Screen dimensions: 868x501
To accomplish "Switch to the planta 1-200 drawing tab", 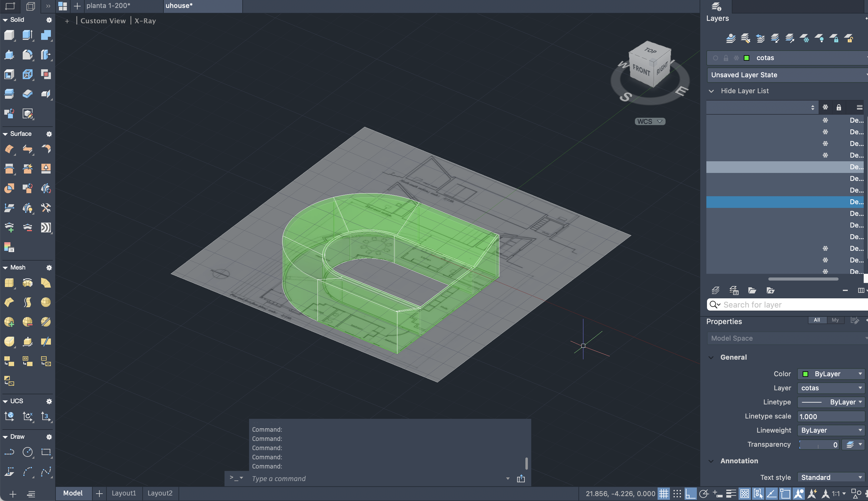I will 108,6.
